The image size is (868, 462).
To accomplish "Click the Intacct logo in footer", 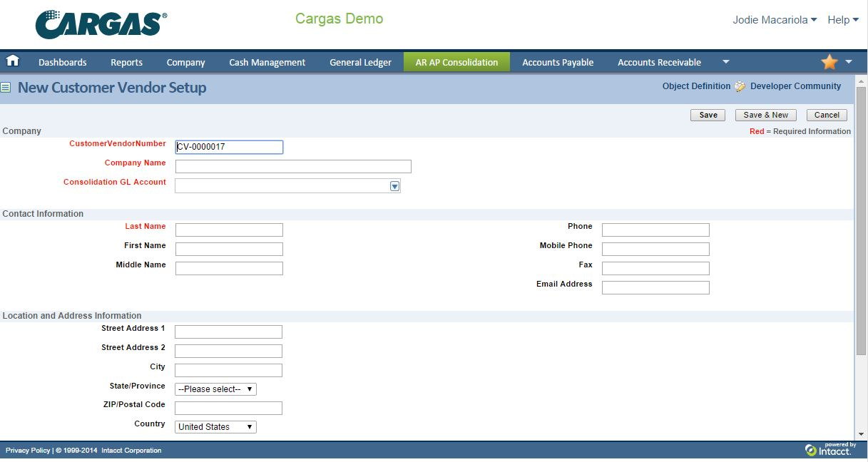I will pyautogui.click(x=827, y=449).
